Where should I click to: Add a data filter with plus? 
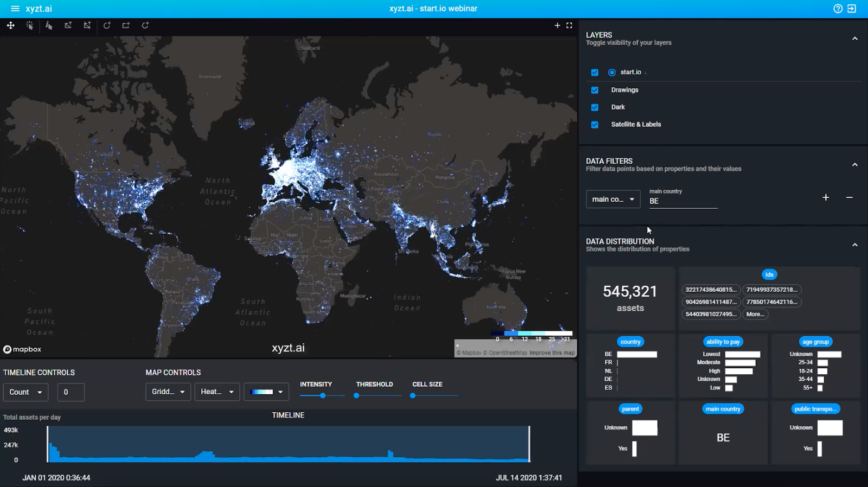click(x=826, y=197)
